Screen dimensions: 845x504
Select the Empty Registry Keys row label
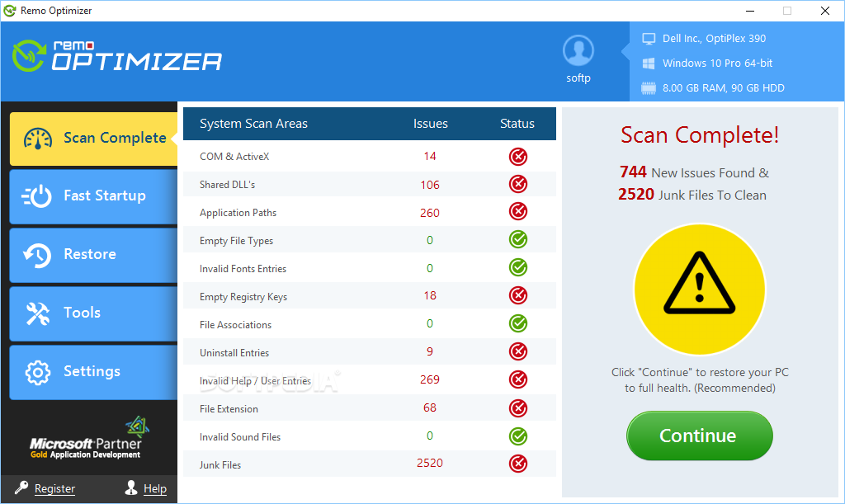[x=243, y=297]
